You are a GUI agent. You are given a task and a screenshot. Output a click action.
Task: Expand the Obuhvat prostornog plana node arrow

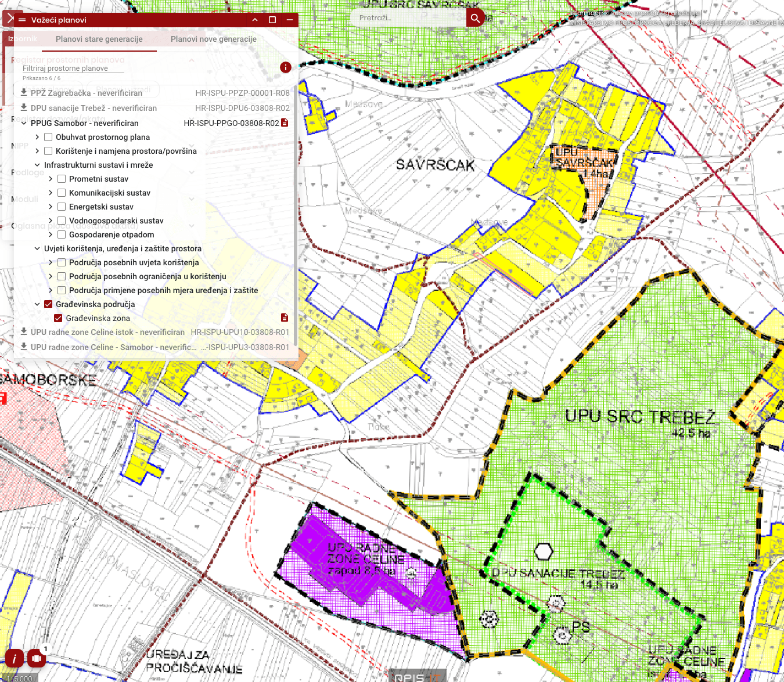point(37,137)
